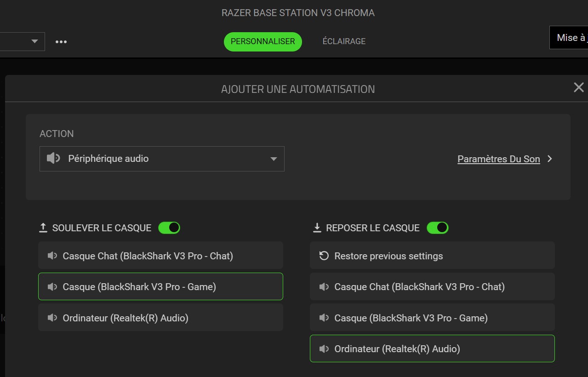The width and height of the screenshot is (588, 377).
Task: Click the download icon beside Reposer le casque
Action: tap(317, 228)
